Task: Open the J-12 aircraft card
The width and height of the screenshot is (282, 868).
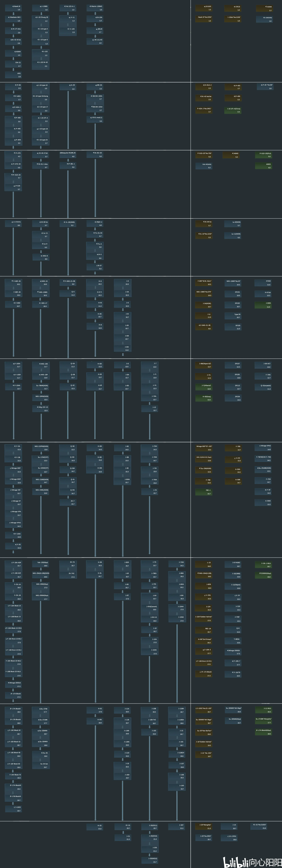Action: tap(150, 409)
